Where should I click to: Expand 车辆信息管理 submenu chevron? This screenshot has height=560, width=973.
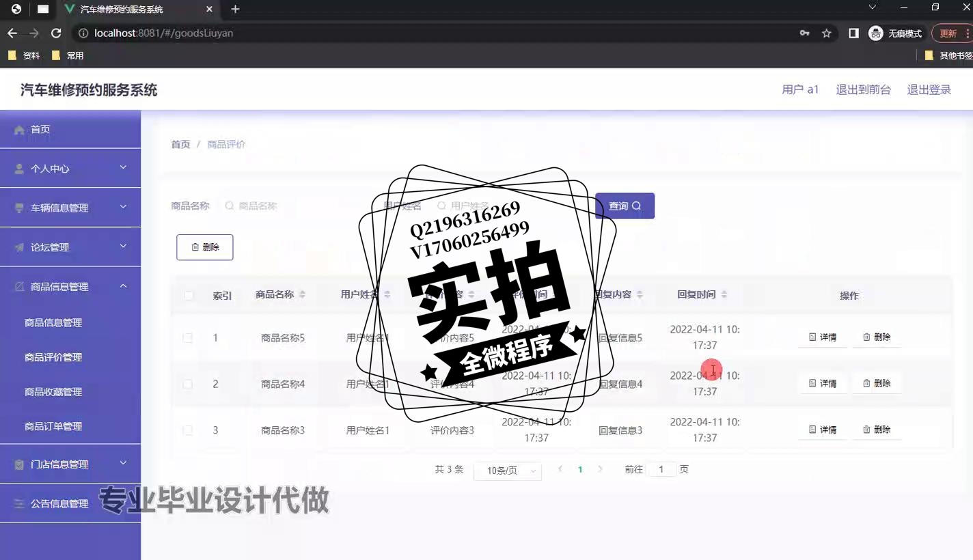[123, 207]
